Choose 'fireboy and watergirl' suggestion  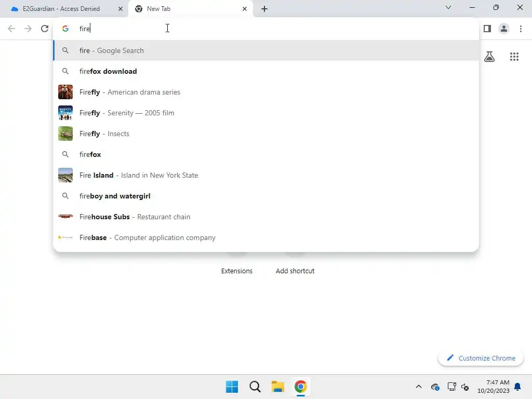(266, 196)
